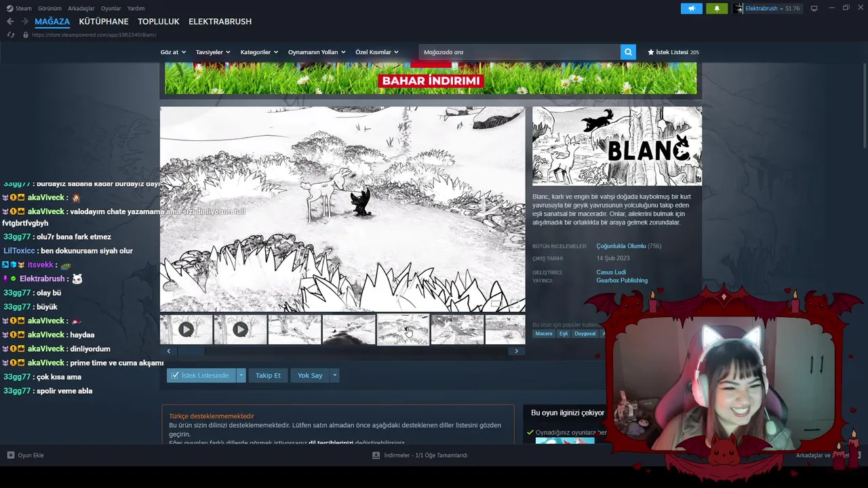Click the BLANC game header image
Screen dimensions: 868x488
617,146
